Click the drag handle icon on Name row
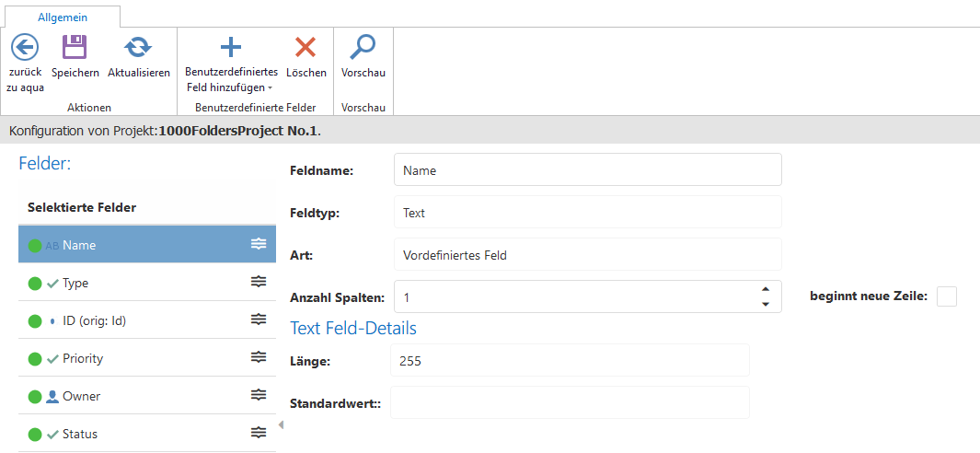 point(259,244)
